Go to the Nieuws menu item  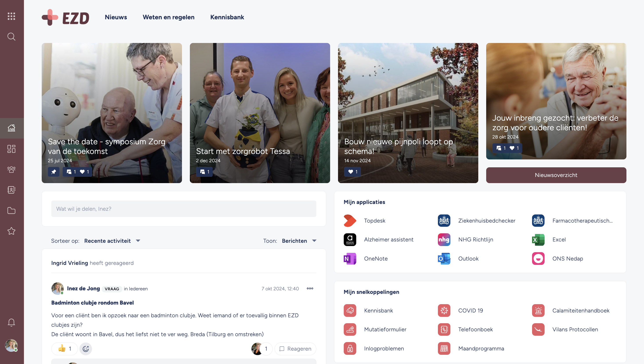[x=116, y=17]
